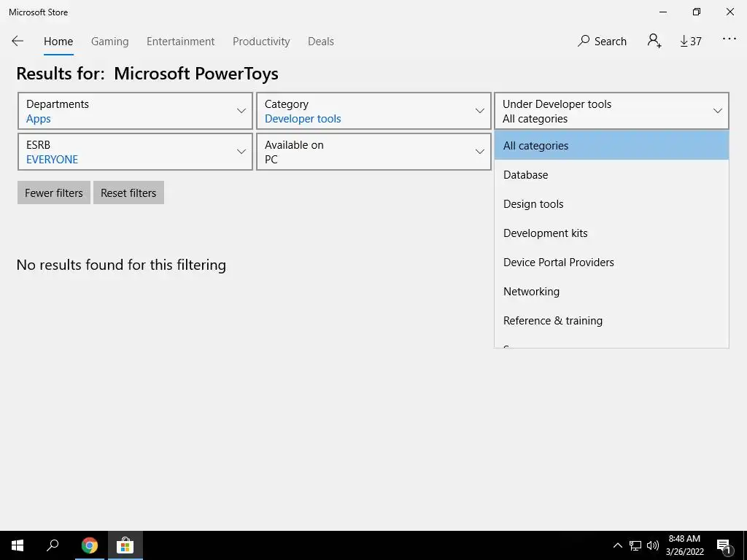This screenshot has height=560, width=747.
Task: Go back using the back arrow
Action: (x=18, y=41)
